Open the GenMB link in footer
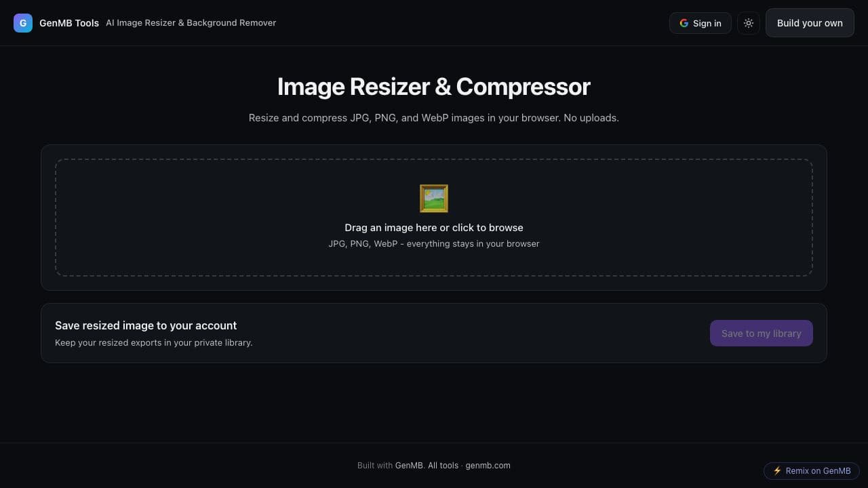868x488 pixels. (x=410, y=466)
